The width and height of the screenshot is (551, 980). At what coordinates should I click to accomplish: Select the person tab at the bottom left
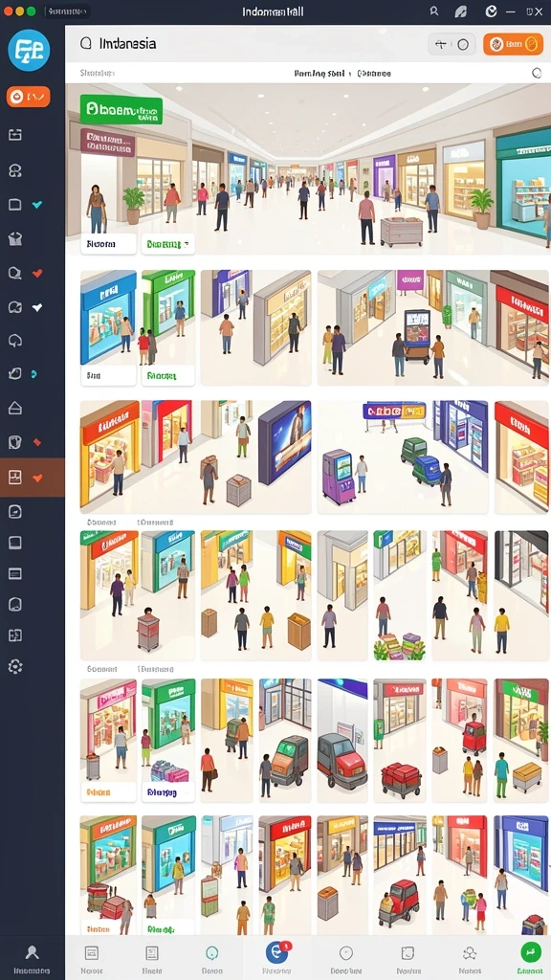click(32, 958)
